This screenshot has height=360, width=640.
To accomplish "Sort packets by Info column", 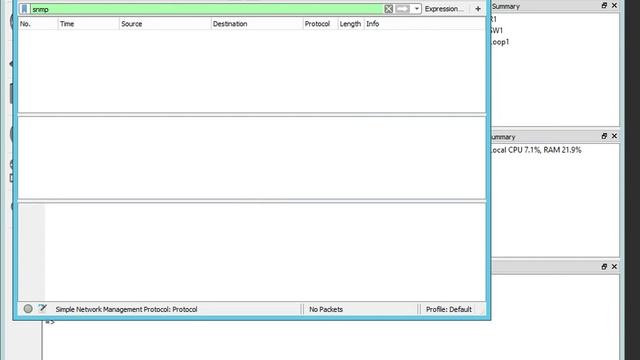I will tap(424, 24).
